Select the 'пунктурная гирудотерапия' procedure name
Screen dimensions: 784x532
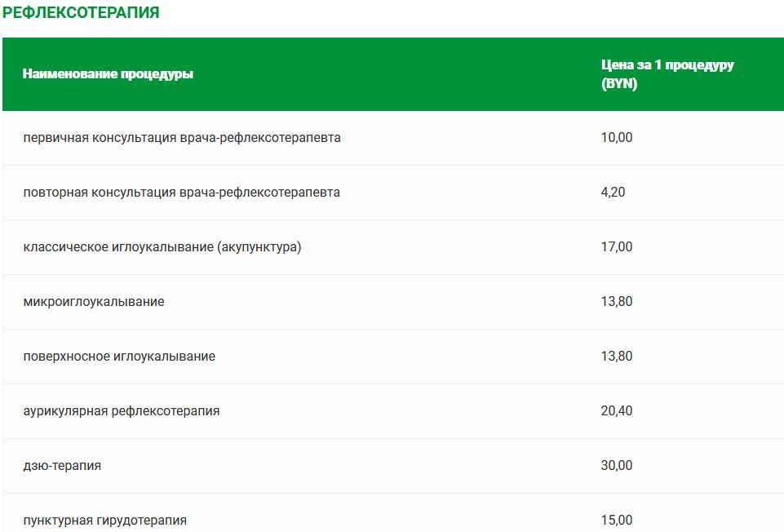click(105, 520)
